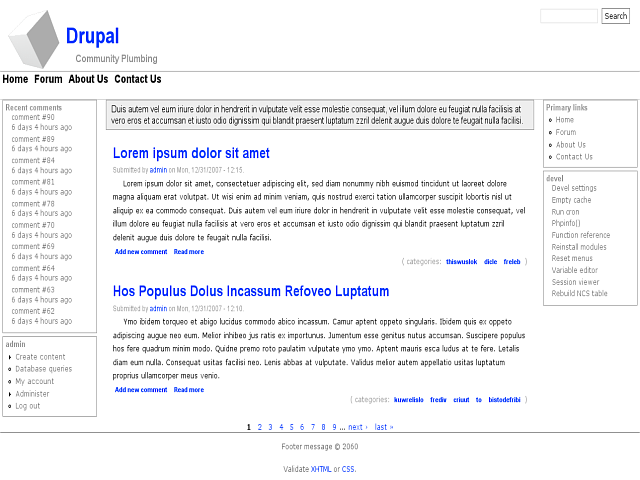Image resolution: width=640 pixels, height=480 pixels.
Task: Open Forum in Primary links block
Action: [x=566, y=132]
